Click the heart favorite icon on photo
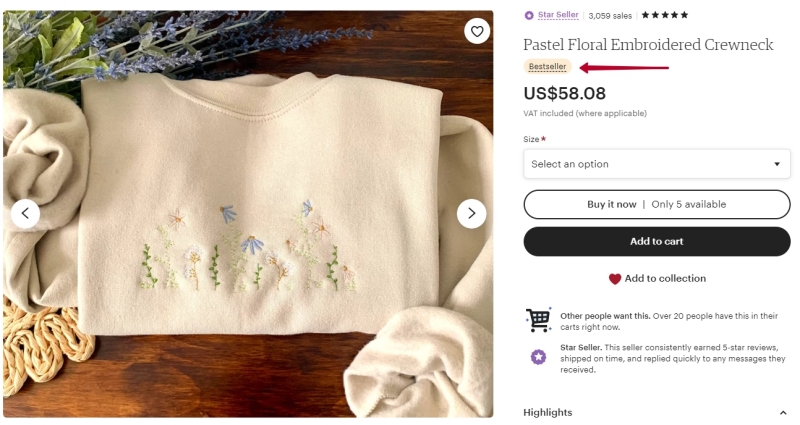The height and width of the screenshot is (425, 800). click(477, 32)
